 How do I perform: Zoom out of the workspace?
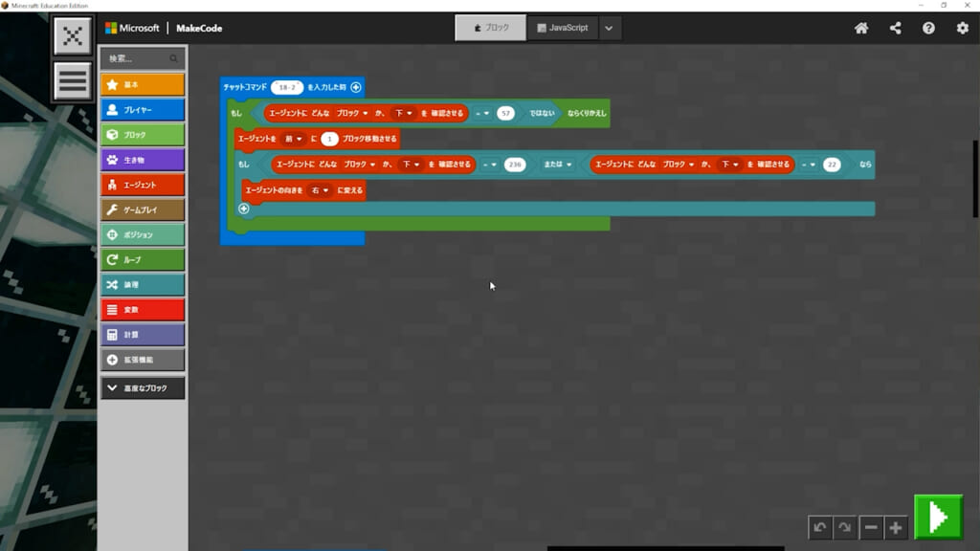871,527
